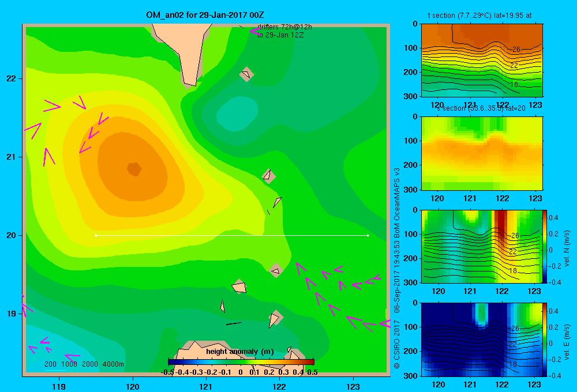Click the 'BoM OceanMAPS v3' vertical credit text
Image resolution: width=577 pixels, height=392 pixels.
397,203
